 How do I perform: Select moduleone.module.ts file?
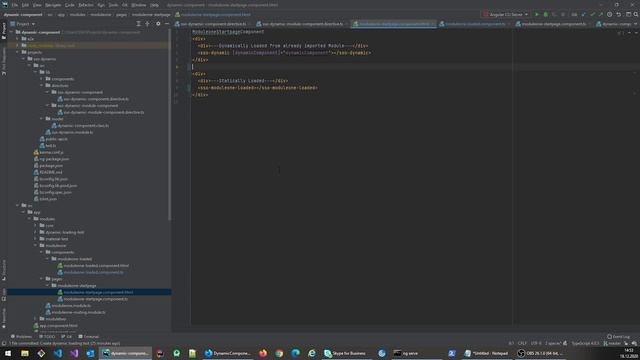tap(71, 306)
